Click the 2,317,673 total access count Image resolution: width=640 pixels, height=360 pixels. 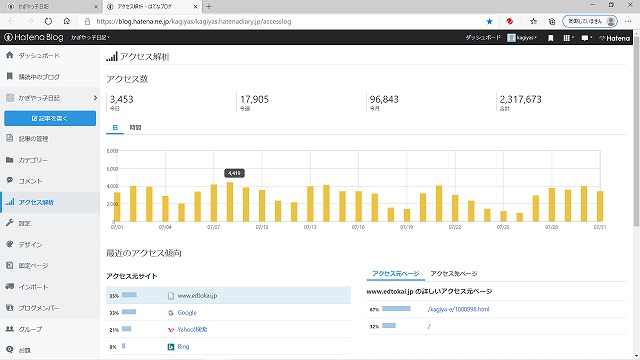[x=520, y=99]
